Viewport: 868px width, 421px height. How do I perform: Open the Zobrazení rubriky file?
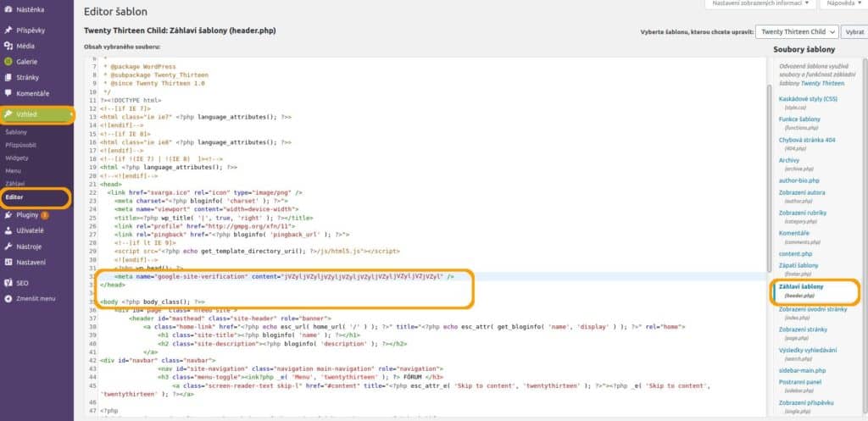pyautogui.click(x=803, y=213)
